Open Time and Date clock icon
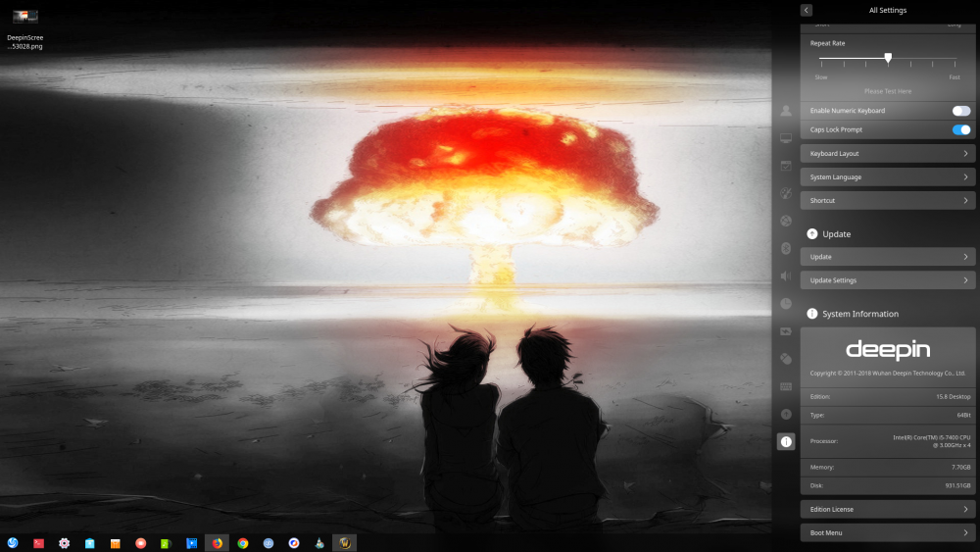The width and height of the screenshot is (980, 552). tap(786, 303)
